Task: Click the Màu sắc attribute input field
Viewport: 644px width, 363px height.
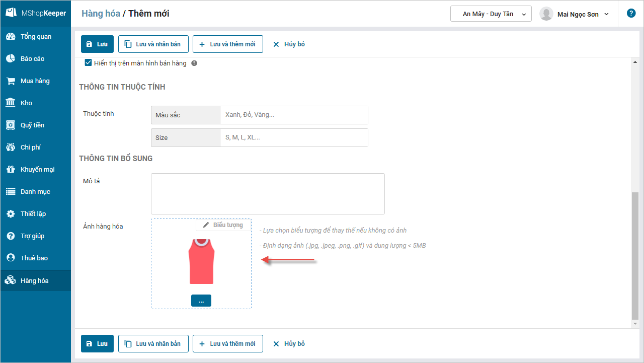Action: click(293, 115)
